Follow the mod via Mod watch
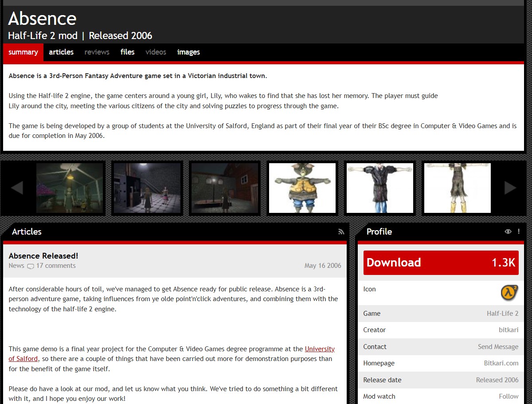Screen dimensions: 532x404 pos(509,396)
